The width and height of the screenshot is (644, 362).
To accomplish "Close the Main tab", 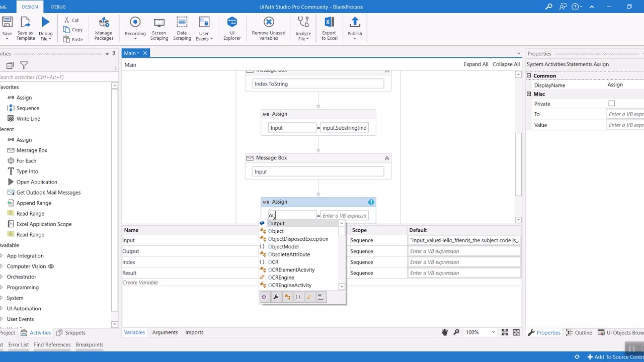I will point(145,53).
